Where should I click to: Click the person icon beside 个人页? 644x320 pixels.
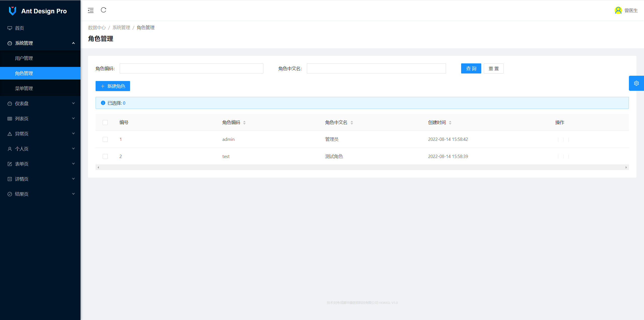[x=10, y=149]
